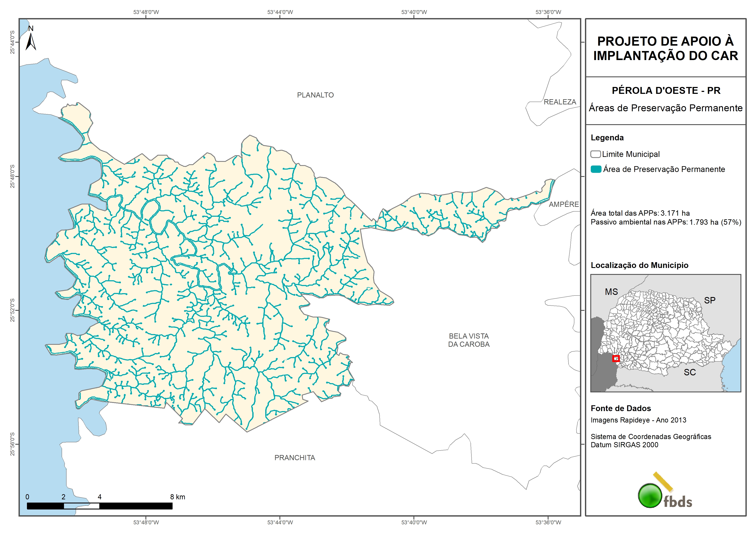The height and width of the screenshot is (534, 756).
Task: Click the green fbds logo sphere
Action: 650,495
